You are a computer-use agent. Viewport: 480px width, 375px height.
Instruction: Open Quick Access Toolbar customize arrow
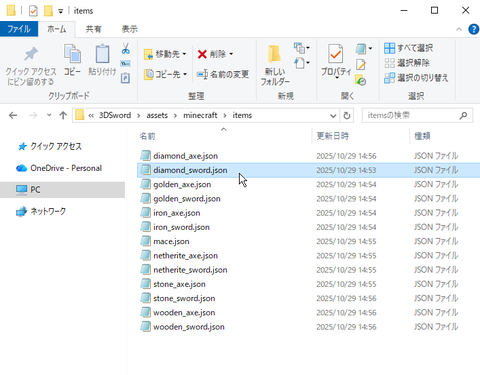pos(61,11)
